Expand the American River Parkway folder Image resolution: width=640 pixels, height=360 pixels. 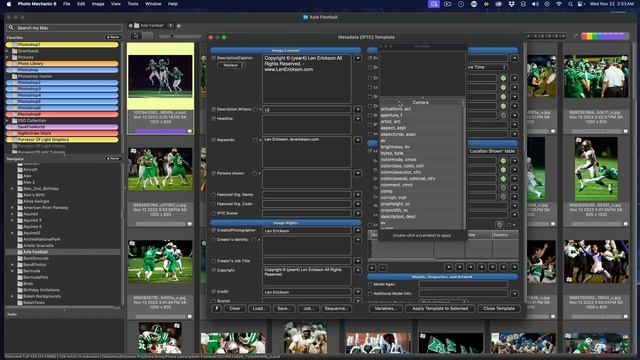(x=12, y=208)
